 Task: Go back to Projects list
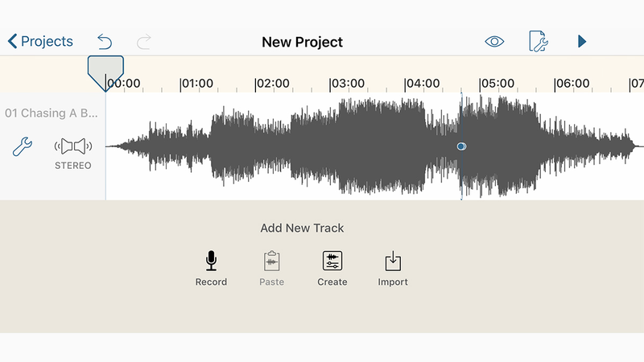coord(40,42)
